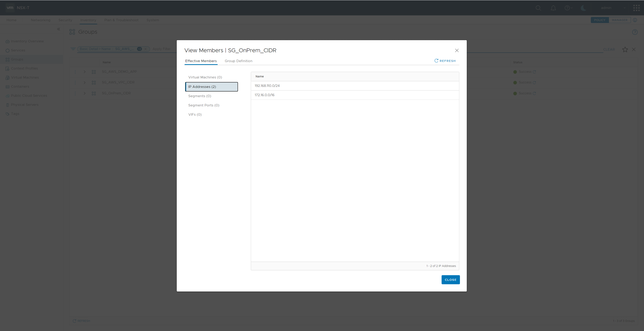Open actions menu for SG_AWS_VPC_CIDR
This screenshot has width=644, height=331.
point(75,83)
